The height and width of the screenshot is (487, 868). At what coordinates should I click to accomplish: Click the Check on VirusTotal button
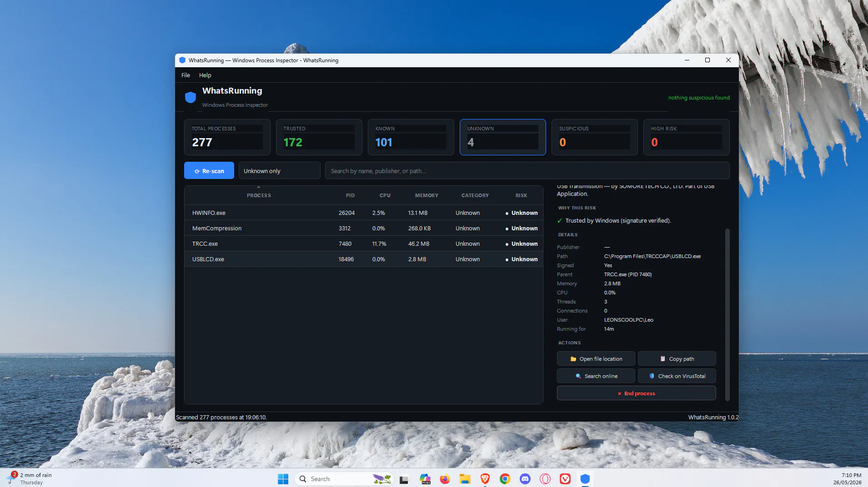click(677, 376)
